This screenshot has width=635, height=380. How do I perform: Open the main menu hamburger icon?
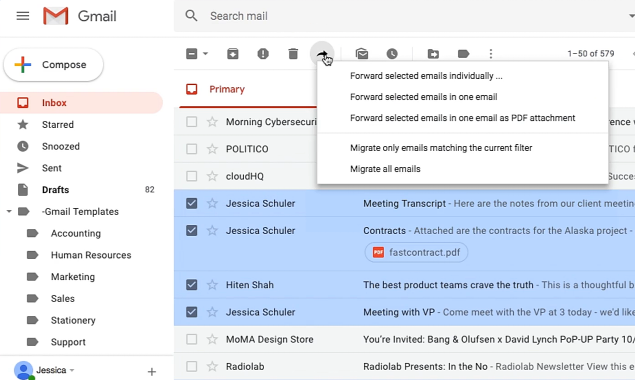[23, 16]
